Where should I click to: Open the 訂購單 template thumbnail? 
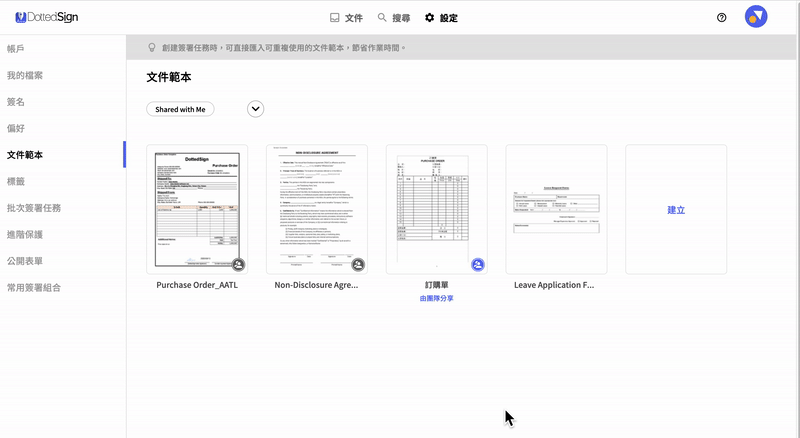coord(437,209)
